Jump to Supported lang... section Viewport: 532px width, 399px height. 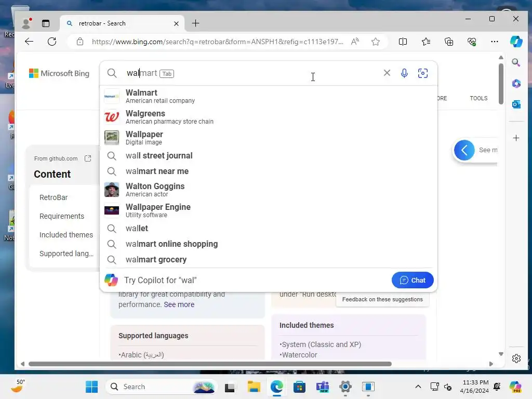coord(66,254)
